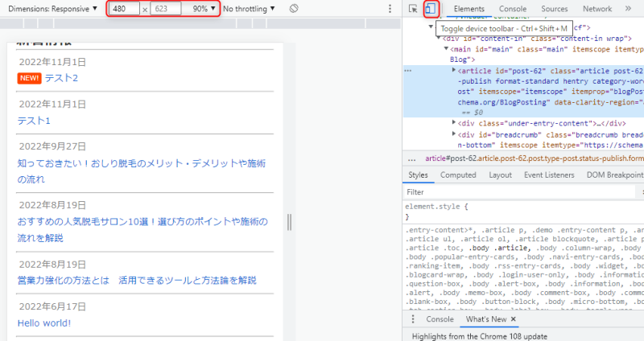Open the Dimensions: Responsive dropdown
This screenshot has height=341, width=644.
click(52, 9)
